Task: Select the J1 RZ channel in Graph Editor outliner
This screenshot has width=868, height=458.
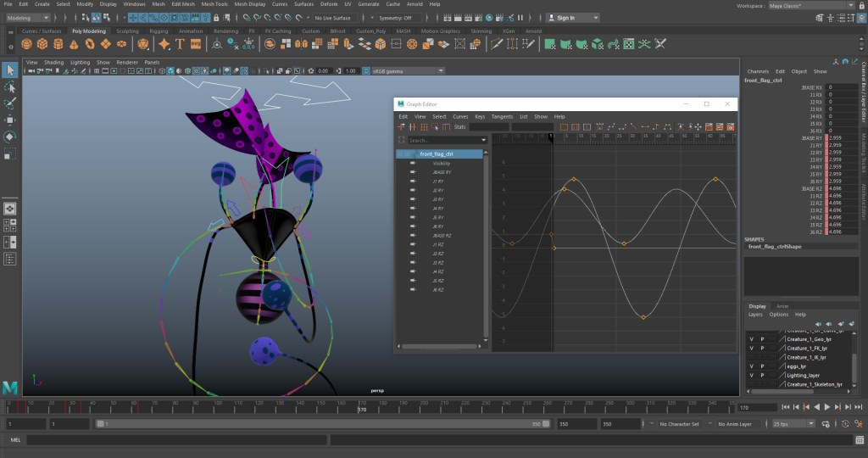Action: (438, 244)
